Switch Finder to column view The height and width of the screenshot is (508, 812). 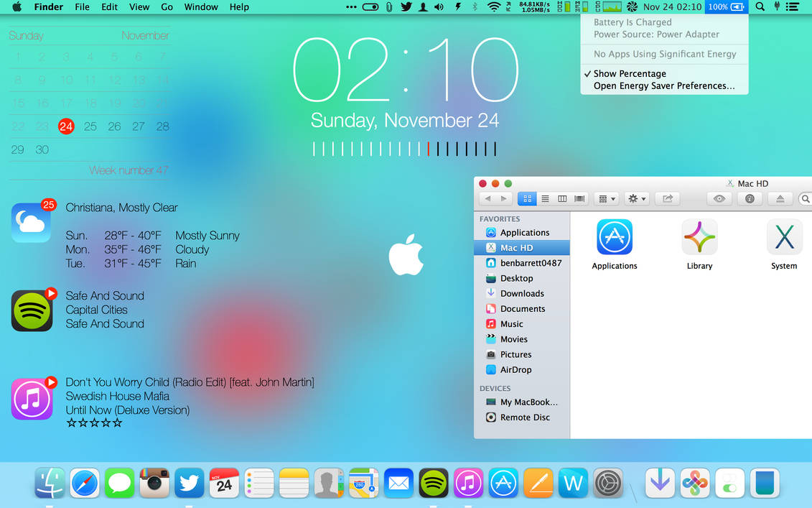pyautogui.click(x=562, y=198)
